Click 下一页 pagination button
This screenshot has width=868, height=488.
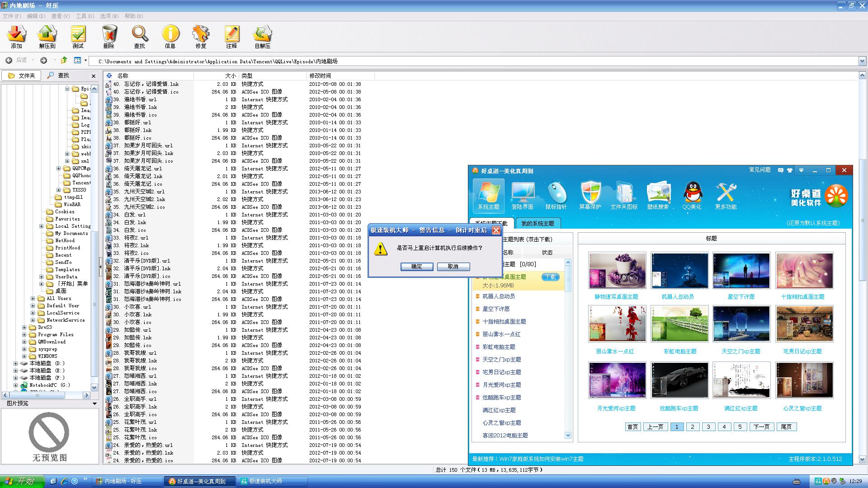(x=761, y=427)
